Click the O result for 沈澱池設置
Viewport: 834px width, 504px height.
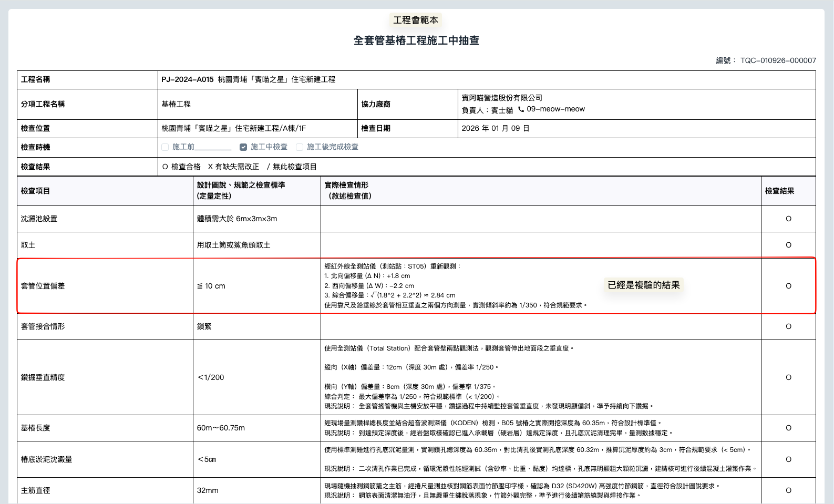pos(788,219)
